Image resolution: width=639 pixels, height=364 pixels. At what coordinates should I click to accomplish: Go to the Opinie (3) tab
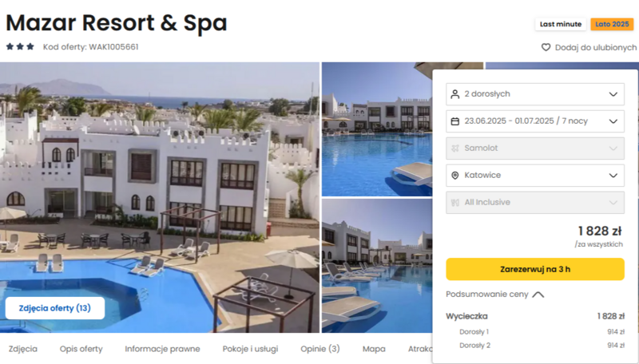[320, 349]
